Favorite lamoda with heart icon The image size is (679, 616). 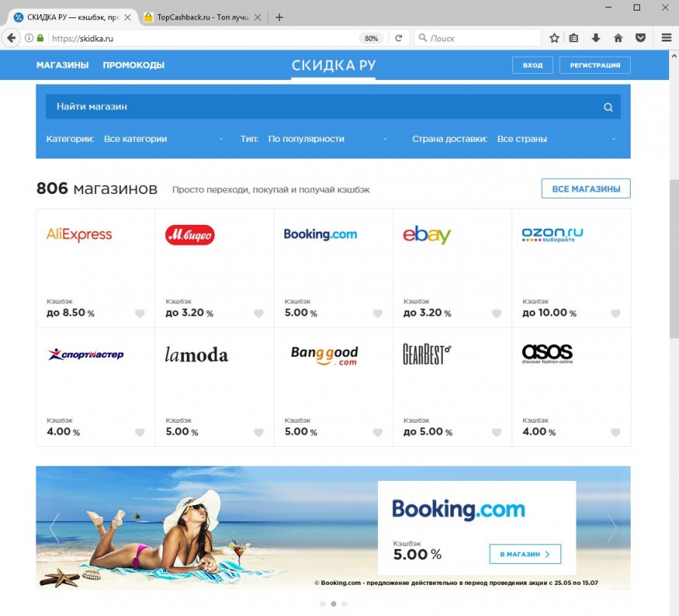point(259,433)
